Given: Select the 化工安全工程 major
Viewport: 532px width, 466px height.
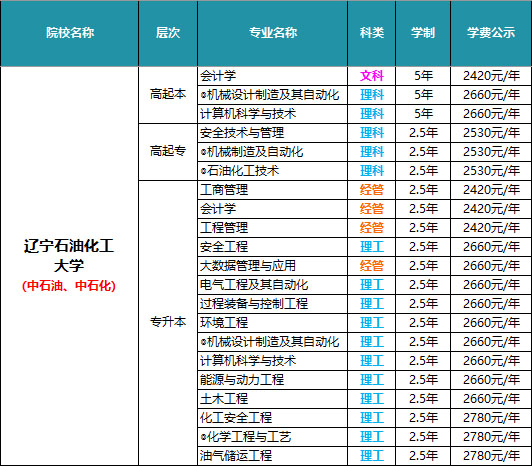Looking at the screenshot, I should [x=236, y=418].
